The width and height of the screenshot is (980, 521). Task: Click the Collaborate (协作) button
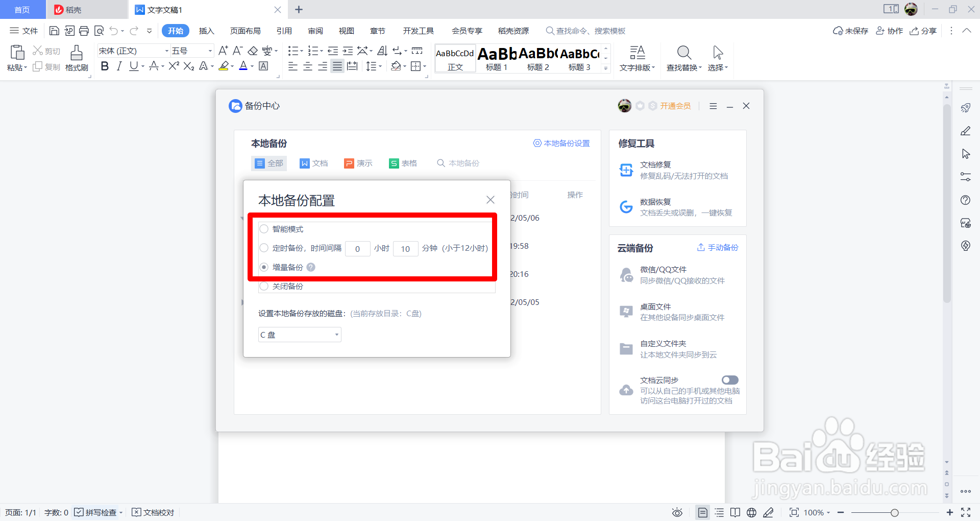889,31
